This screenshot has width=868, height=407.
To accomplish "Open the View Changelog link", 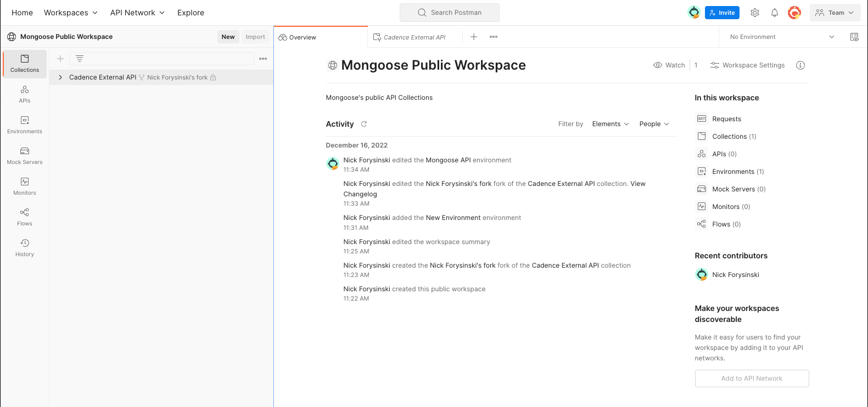I will (637, 184).
